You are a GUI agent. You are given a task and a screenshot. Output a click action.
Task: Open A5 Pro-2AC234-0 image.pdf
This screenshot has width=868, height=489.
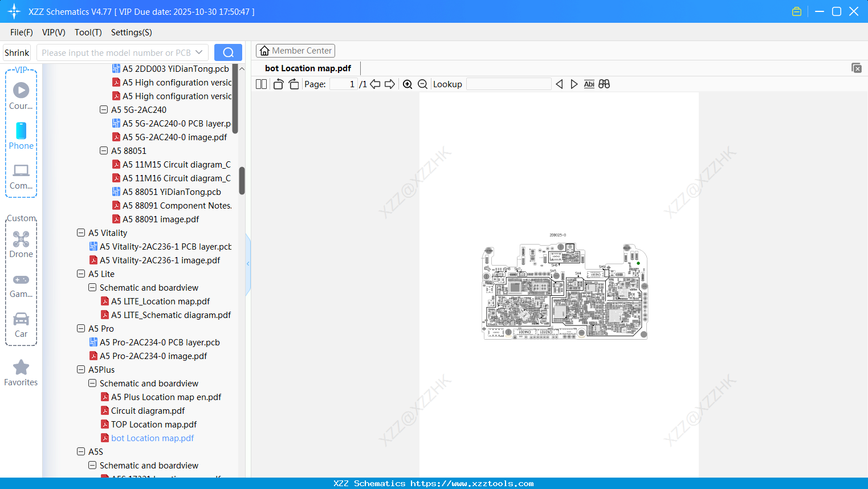coord(153,356)
